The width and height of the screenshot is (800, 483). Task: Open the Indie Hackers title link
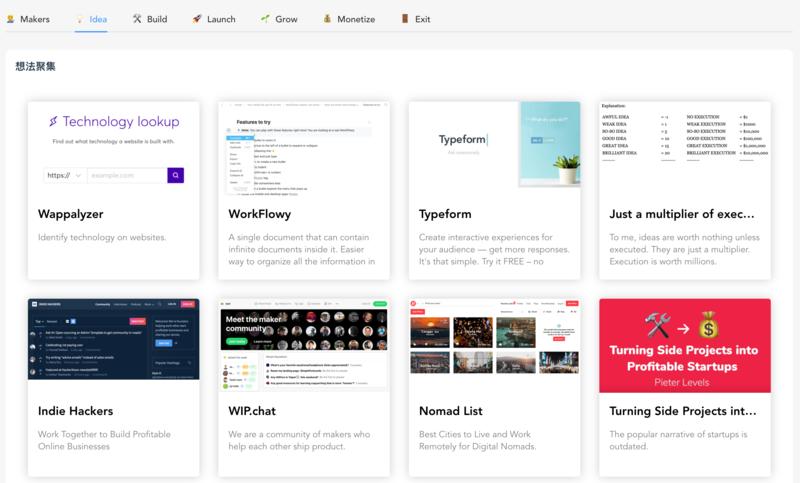click(x=75, y=411)
